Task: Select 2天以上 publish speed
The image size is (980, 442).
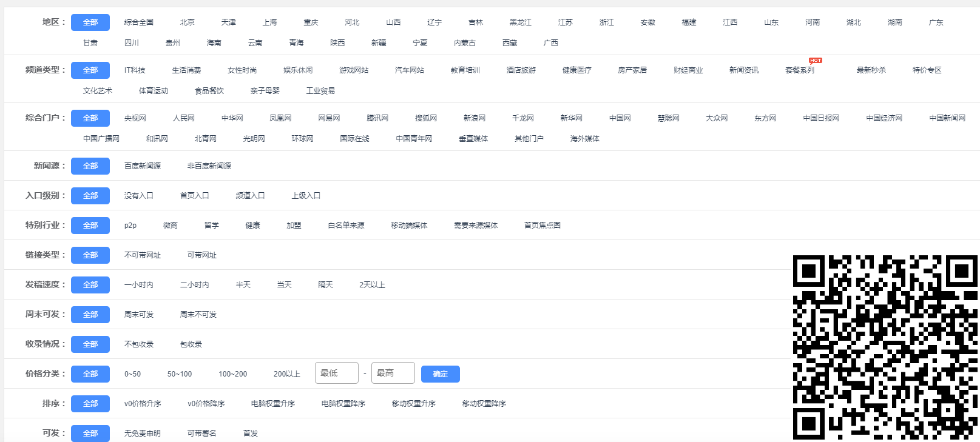Action: [373, 285]
